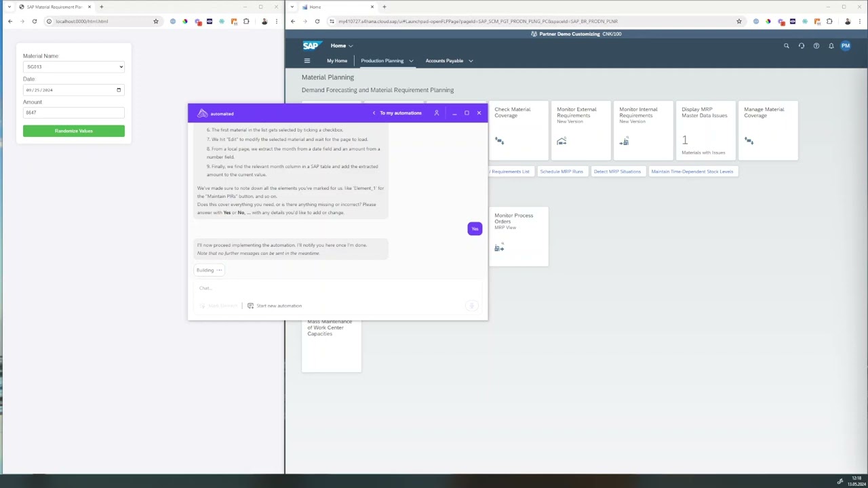The height and width of the screenshot is (488, 868).
Task: Go back in the SAP browser window
Action: (293, 21)
